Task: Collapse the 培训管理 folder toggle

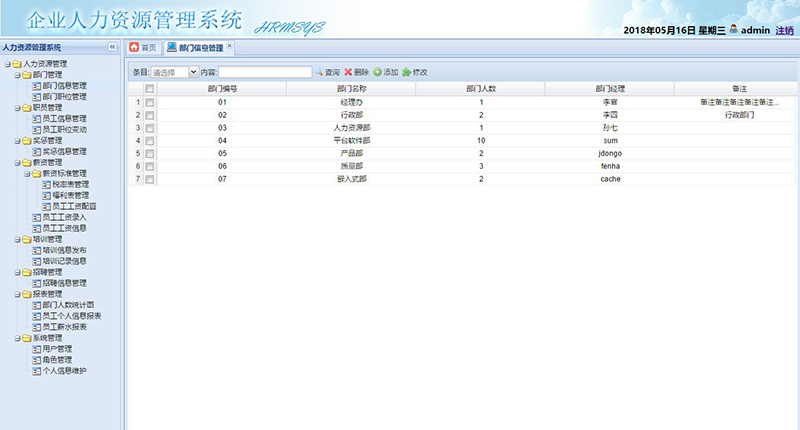Action: coord(17,240)
